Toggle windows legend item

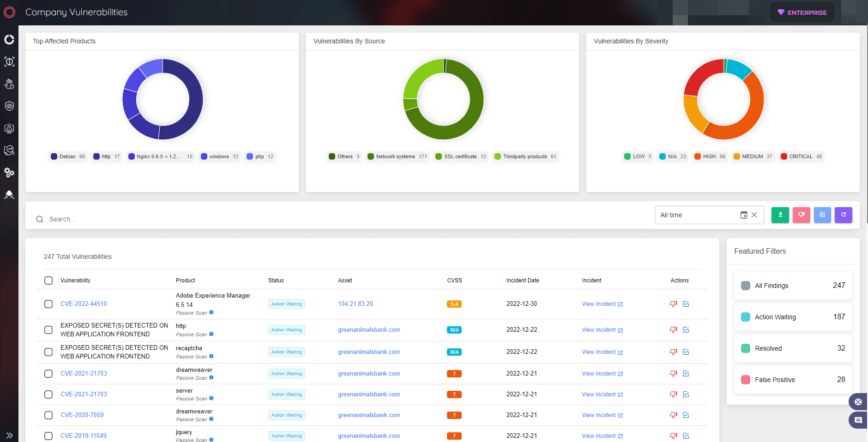pos(220,156)
